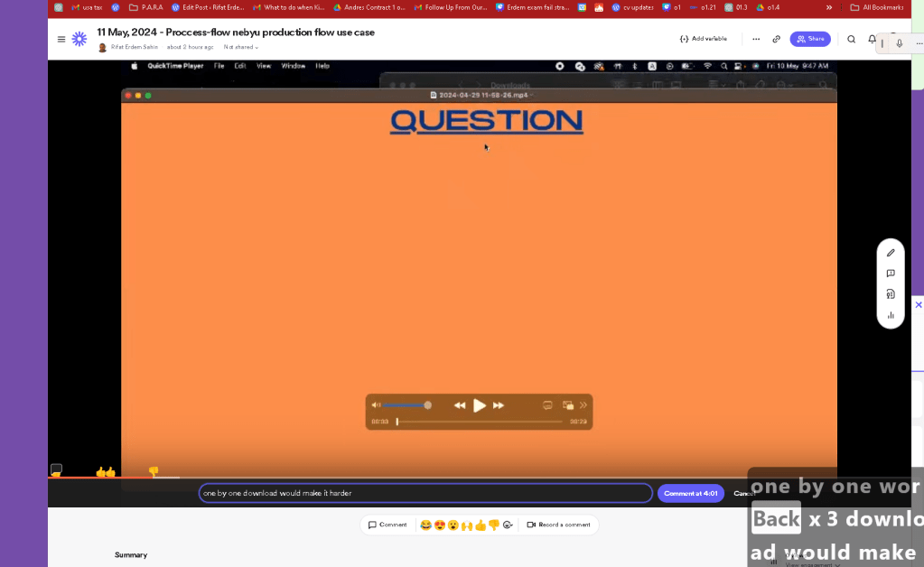Open the o1.21 bookmark
The width and height of the screenshot is (924, 567).
pyautogui.click(x=703, y=7)
